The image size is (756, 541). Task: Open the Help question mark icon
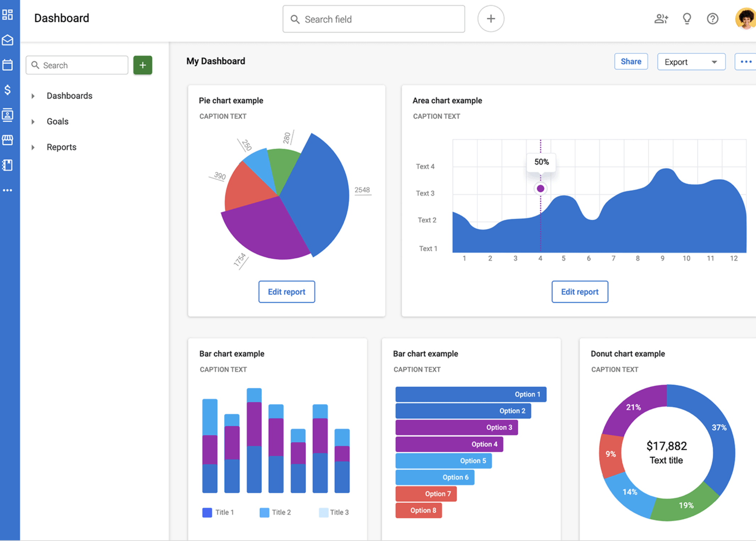coord(712,19)
